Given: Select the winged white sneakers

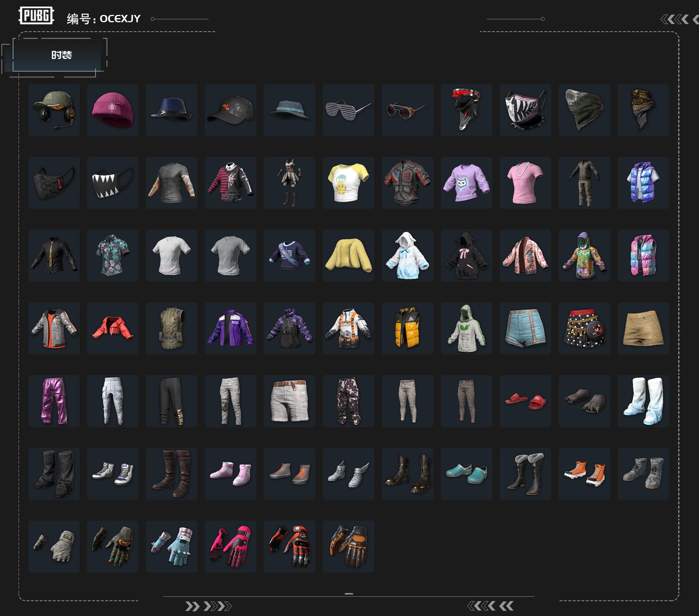Looking at the screenshot, I should [349, 474].
